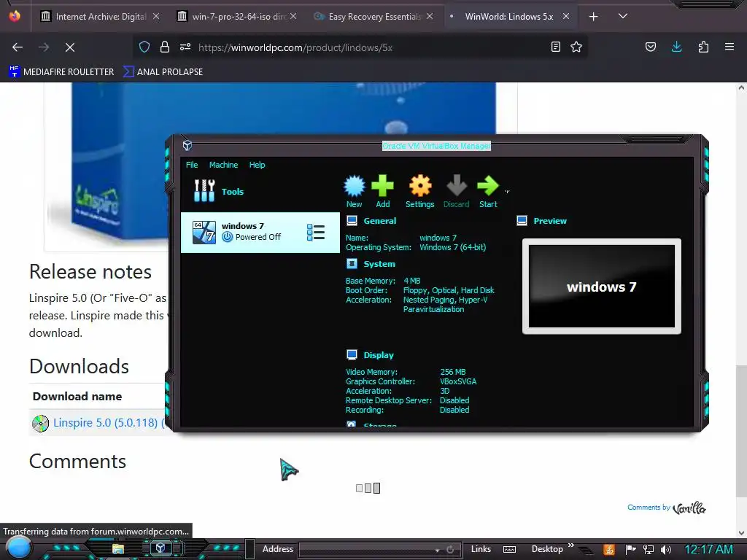
Task: Go back in Firefox
Action: tap(18, 47)
